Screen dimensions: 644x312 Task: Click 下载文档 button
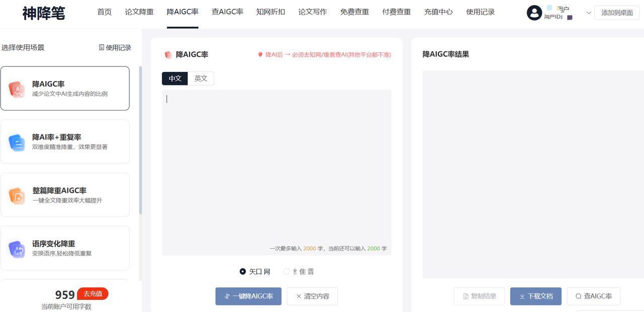tap(536, 296)
